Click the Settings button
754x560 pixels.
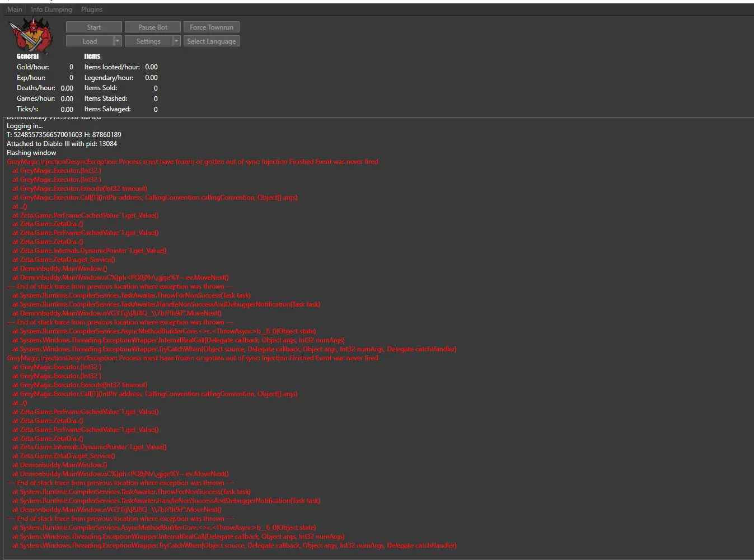click(x=148, y=41)
